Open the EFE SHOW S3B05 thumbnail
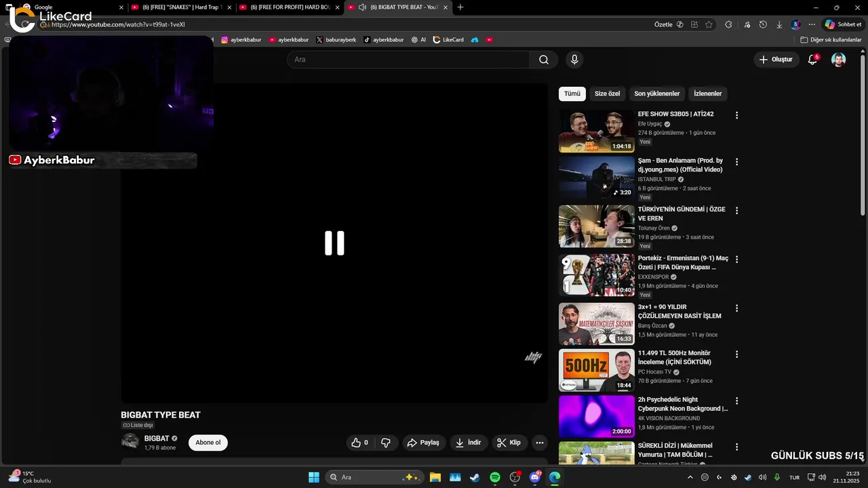868x488 pixels. coord(597,131)
